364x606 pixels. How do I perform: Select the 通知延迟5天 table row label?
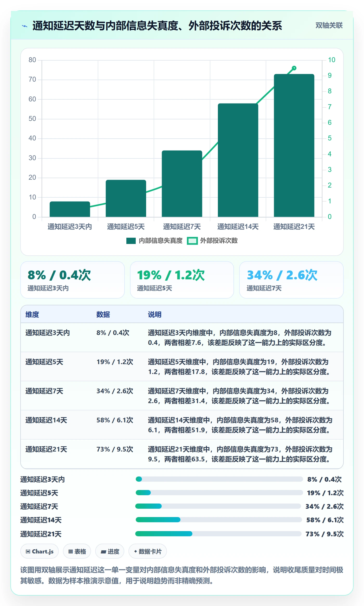click(x=44, y=362)
